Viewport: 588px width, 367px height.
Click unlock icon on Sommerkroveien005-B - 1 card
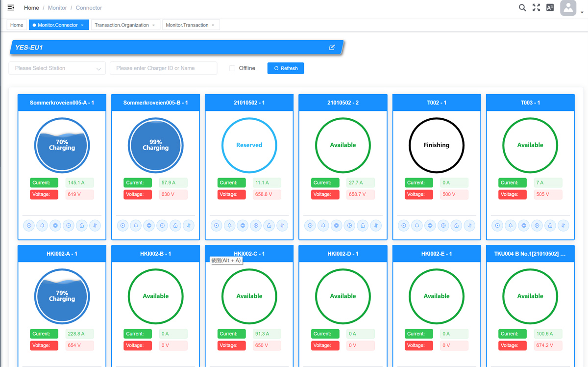(x=175, y=226)
